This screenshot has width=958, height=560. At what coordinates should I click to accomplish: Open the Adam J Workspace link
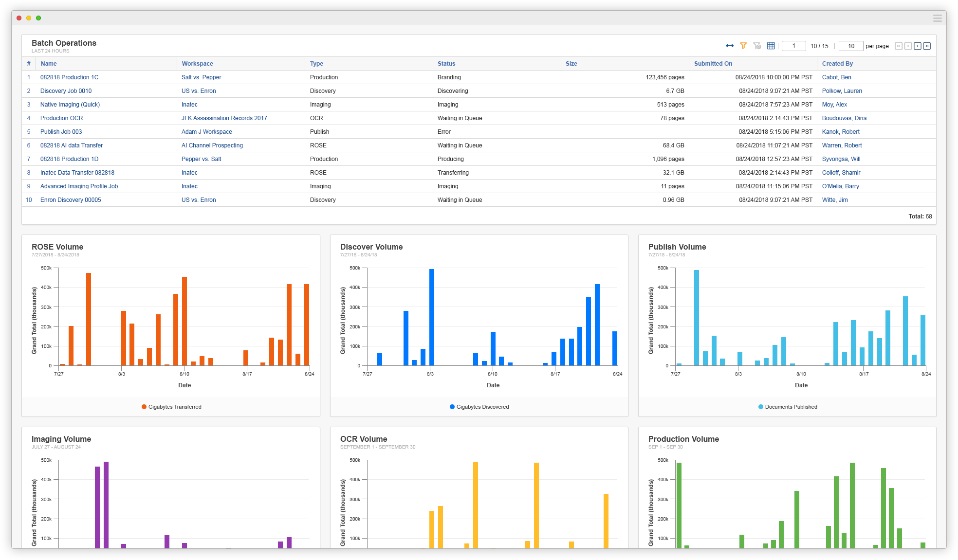206,132
